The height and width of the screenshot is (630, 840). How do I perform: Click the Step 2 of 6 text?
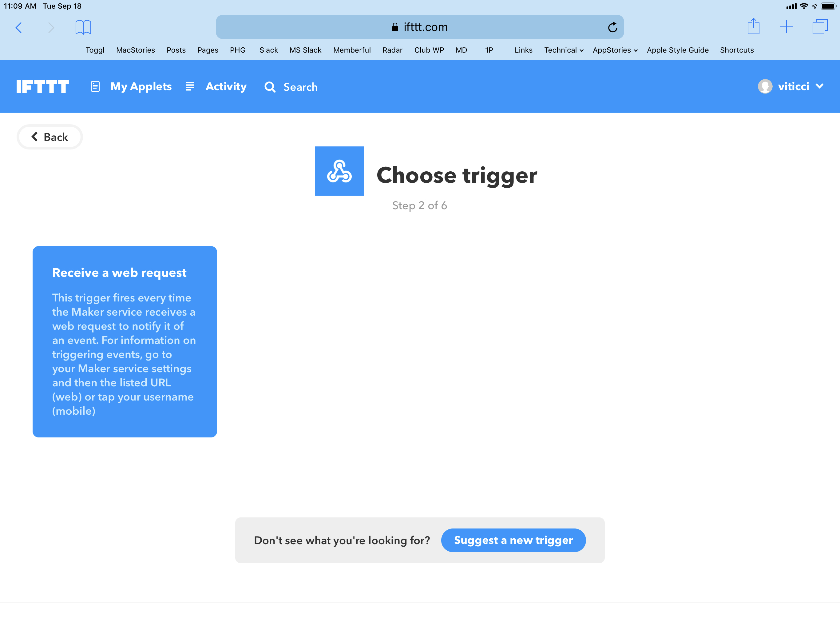coord(420,205)
